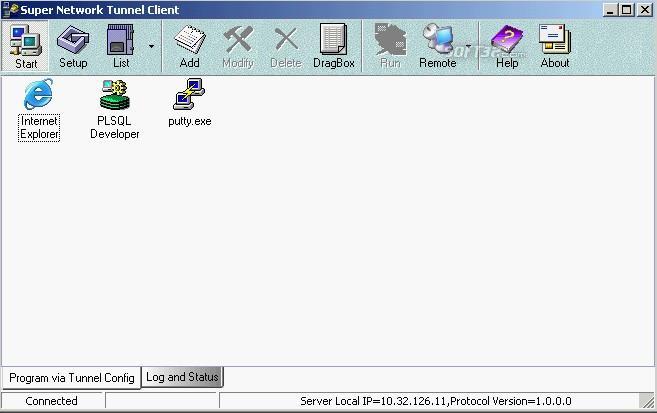Expand the dropdown arrow next to List
The width and height of the screenshot is (657, 413).
(x=151, y=46)
